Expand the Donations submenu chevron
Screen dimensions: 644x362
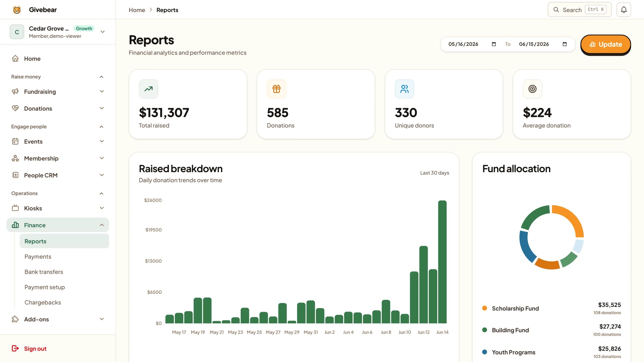tap(102, 108)
